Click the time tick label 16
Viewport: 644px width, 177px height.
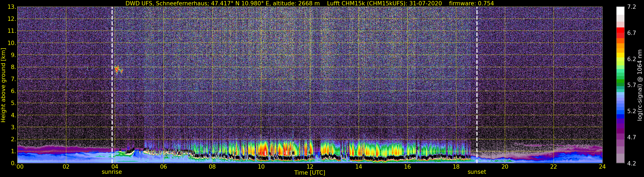[x=407, y=167]
